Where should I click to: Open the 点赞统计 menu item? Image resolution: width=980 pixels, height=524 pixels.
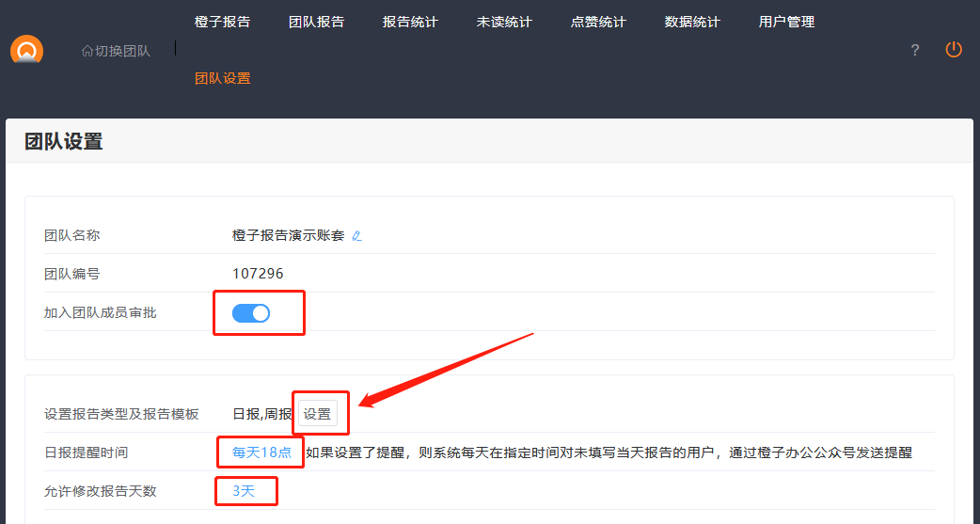(x=598, y=22)
